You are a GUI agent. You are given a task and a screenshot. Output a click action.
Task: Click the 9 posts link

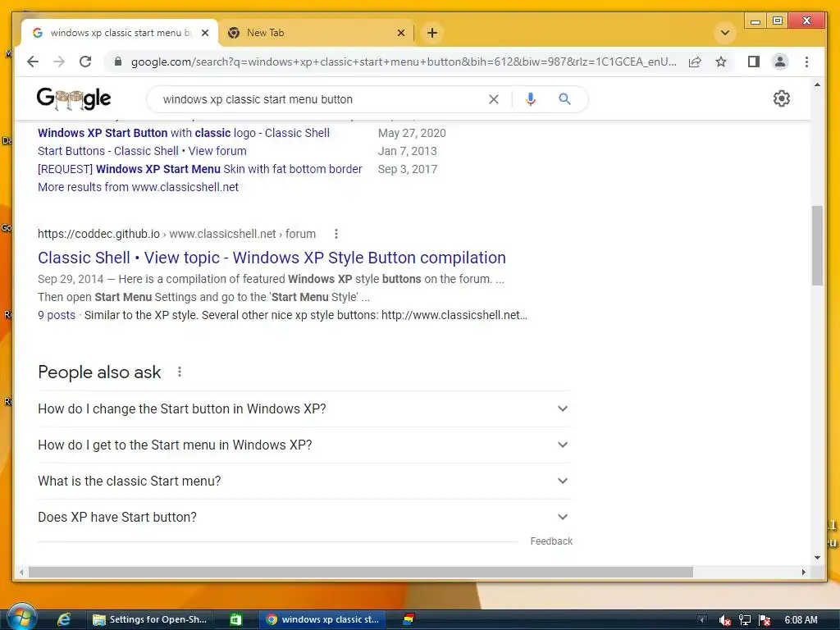57,315
